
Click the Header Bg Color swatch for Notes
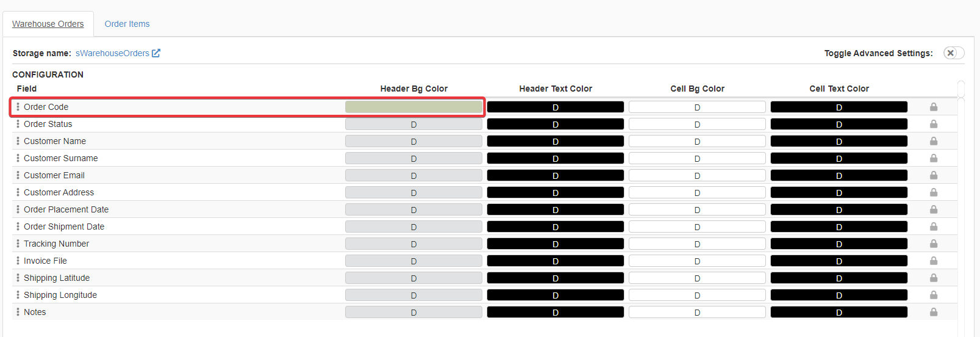413,312
